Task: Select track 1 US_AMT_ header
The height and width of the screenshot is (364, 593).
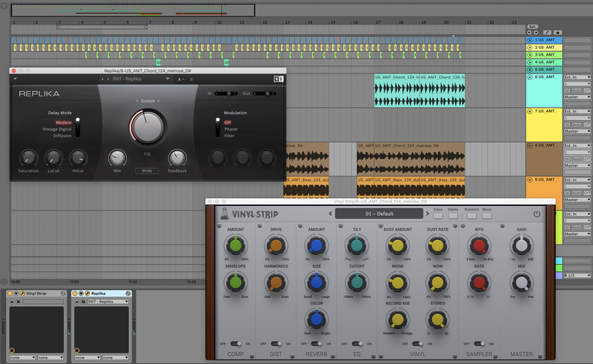Action: 544,40
